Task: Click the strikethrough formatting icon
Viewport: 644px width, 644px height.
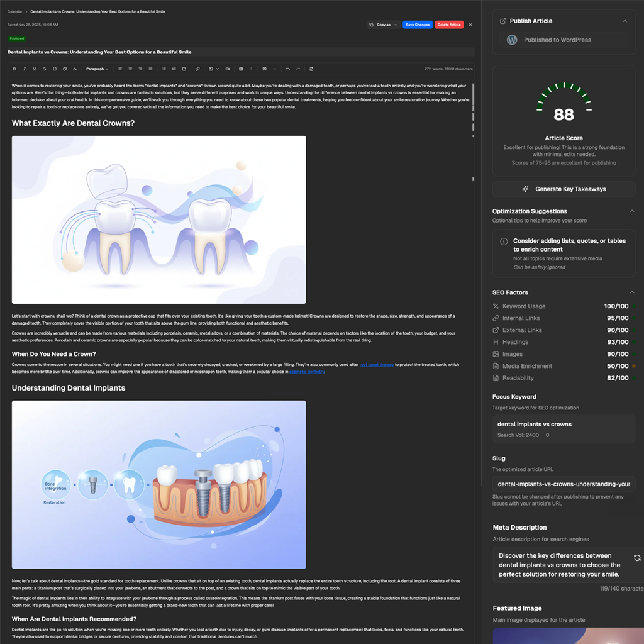Action: coord(45,69)
